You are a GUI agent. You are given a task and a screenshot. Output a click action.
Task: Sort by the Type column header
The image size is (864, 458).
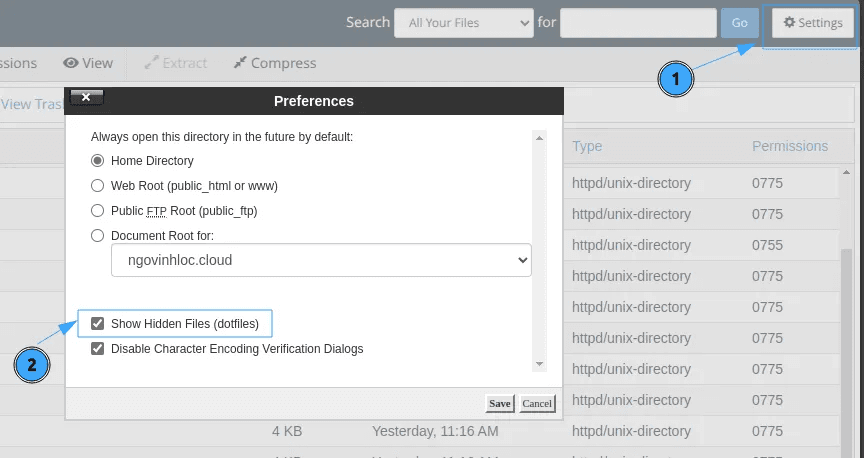click(587, 146)
